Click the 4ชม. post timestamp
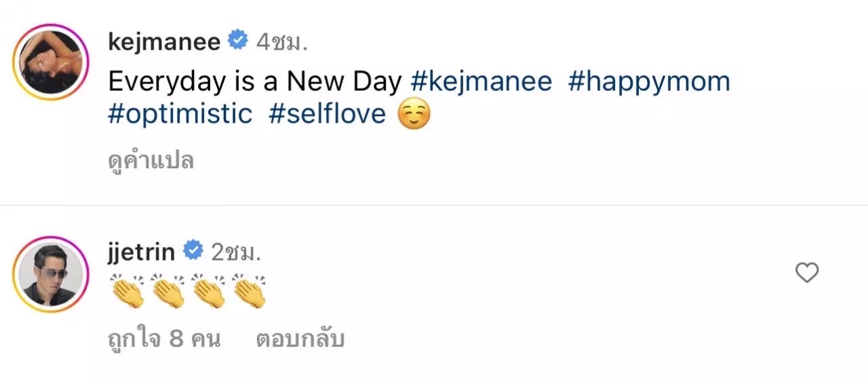Image resolution: width=868 pixels, height=382 pixels. [x=282, y=42]
